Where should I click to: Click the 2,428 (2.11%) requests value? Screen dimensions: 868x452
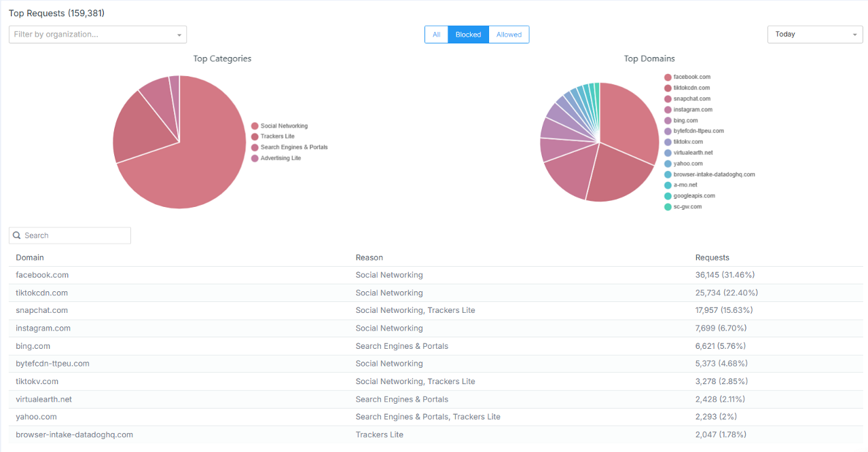720,399
